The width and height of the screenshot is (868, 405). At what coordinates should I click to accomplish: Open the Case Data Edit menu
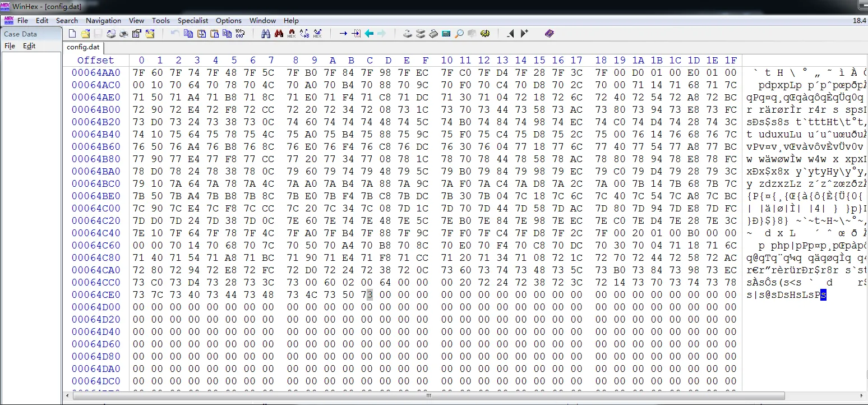(29, 46)
